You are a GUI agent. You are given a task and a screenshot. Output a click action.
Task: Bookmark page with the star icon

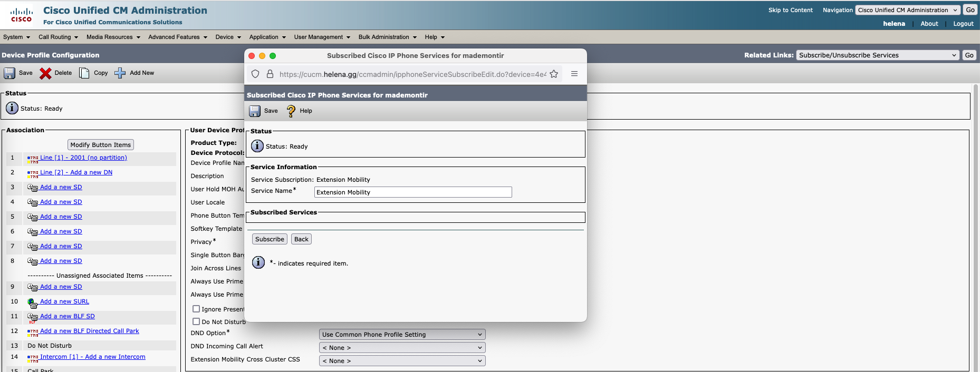coord(554,74)
